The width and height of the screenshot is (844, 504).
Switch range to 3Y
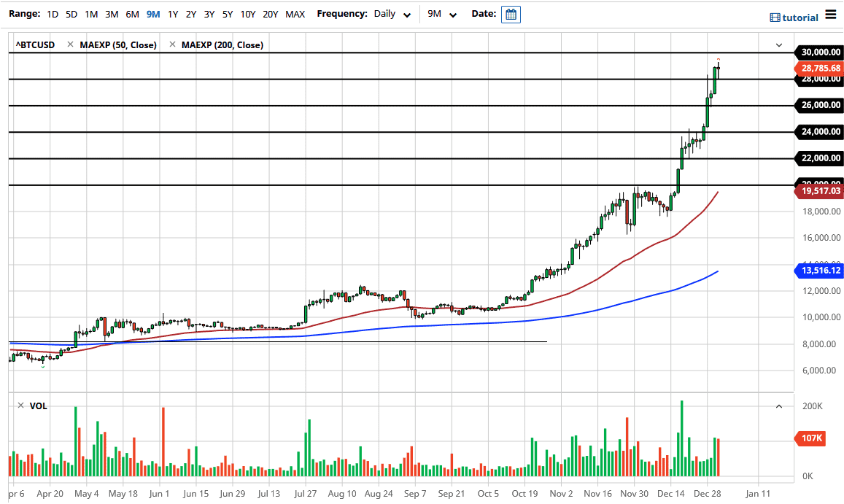209,15
